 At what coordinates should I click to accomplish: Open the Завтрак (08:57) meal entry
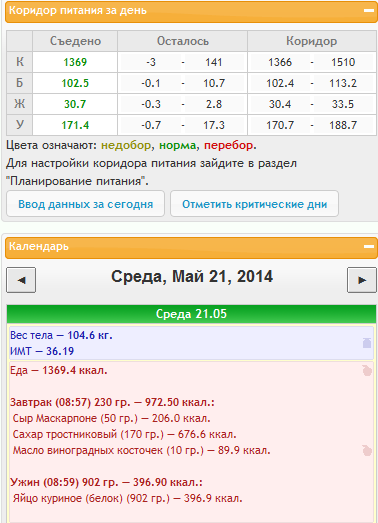(112, 402)
